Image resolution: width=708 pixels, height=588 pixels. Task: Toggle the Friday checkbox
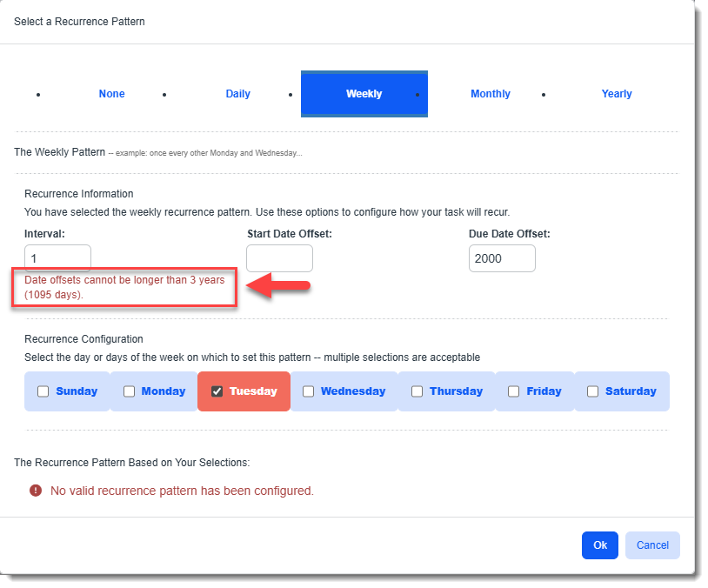514,391
